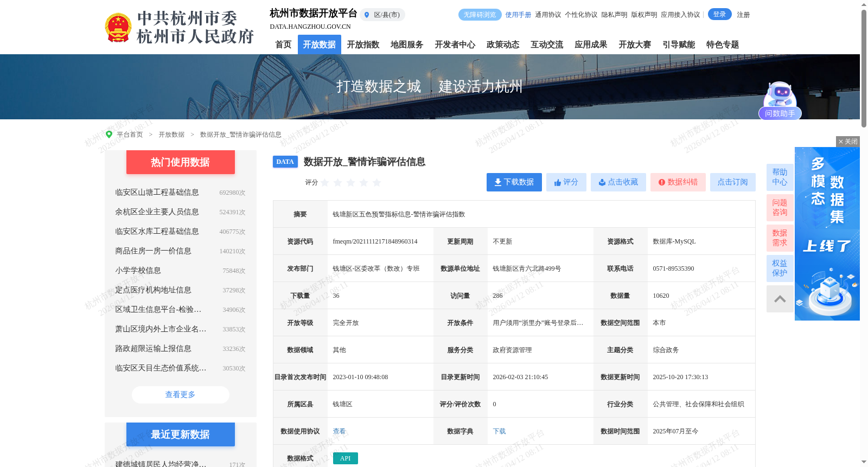Select the 政策动态 nav tab
This screenshot has height=467, width=868.
pyautogui.click(x=503, y=44)
